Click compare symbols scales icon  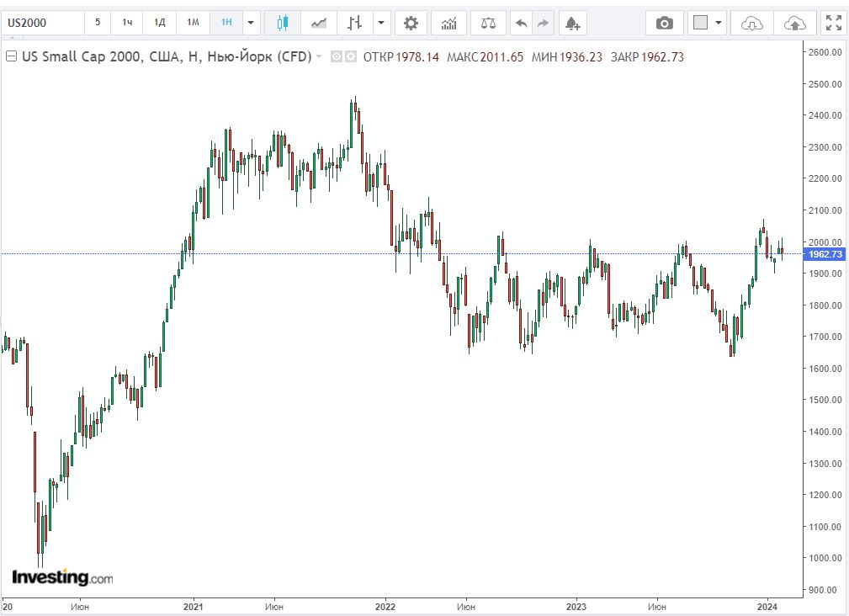[x=488, y=23]
